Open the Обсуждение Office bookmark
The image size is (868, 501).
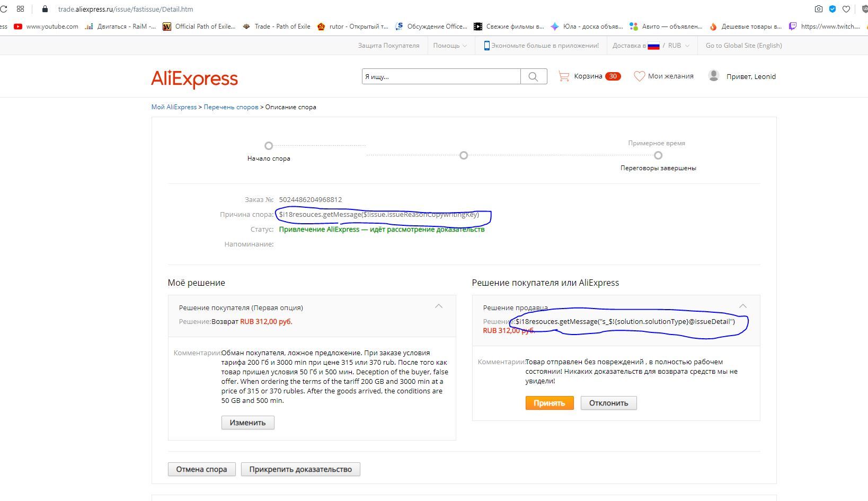[431, 27]
